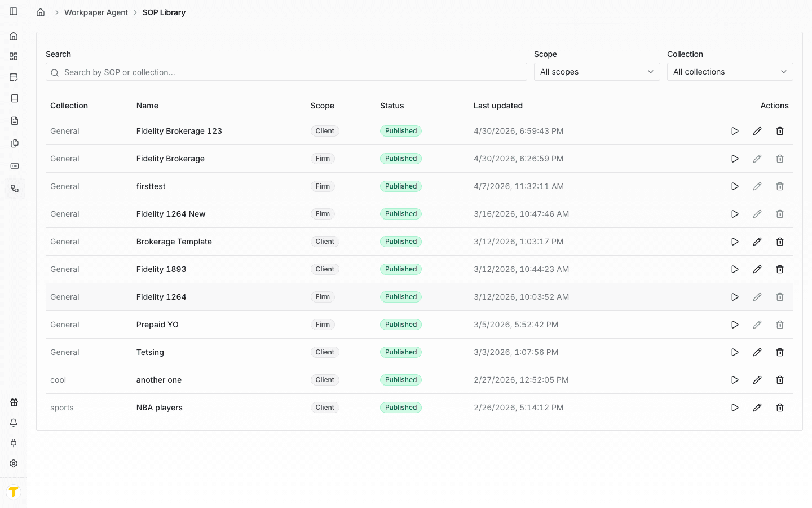Open the All scopes dropdown
This screenshot has height=508, width=812.
tap(597, 72)
